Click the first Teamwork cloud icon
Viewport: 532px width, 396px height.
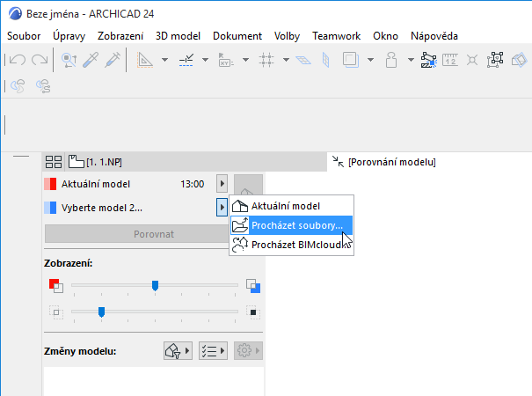click(18, 86)
